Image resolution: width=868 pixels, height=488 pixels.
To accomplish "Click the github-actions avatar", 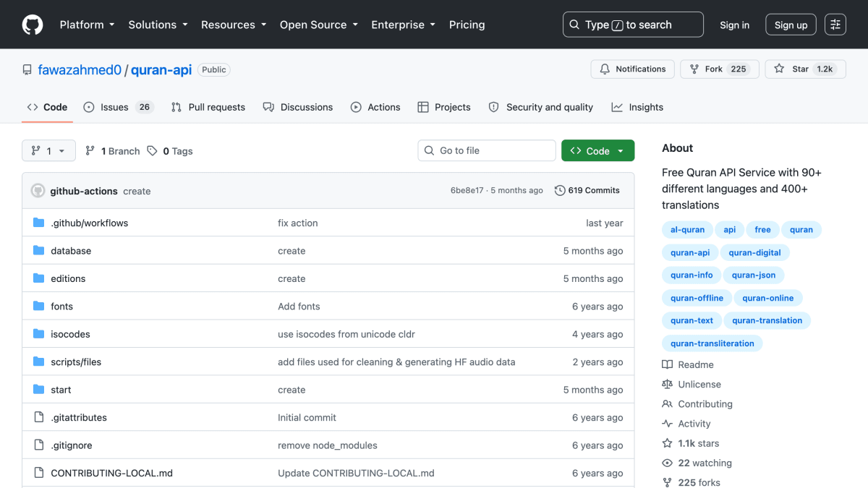I will 38,191.
